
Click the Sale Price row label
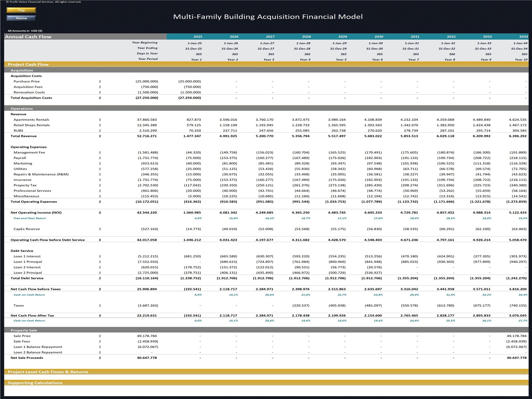(22, 336)
